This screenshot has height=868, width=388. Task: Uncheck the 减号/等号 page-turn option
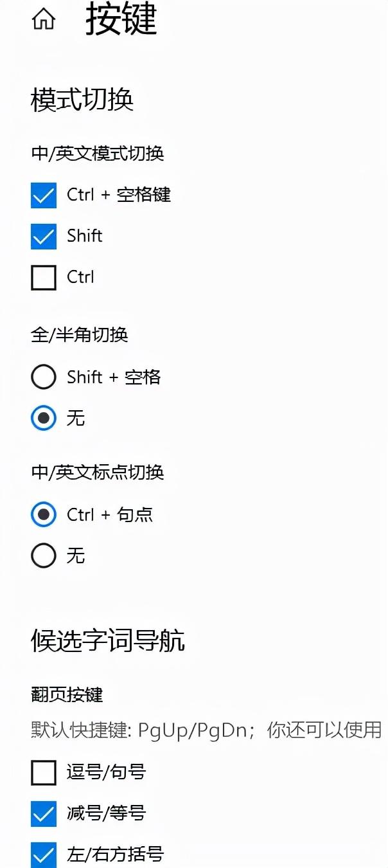(43, 814)
